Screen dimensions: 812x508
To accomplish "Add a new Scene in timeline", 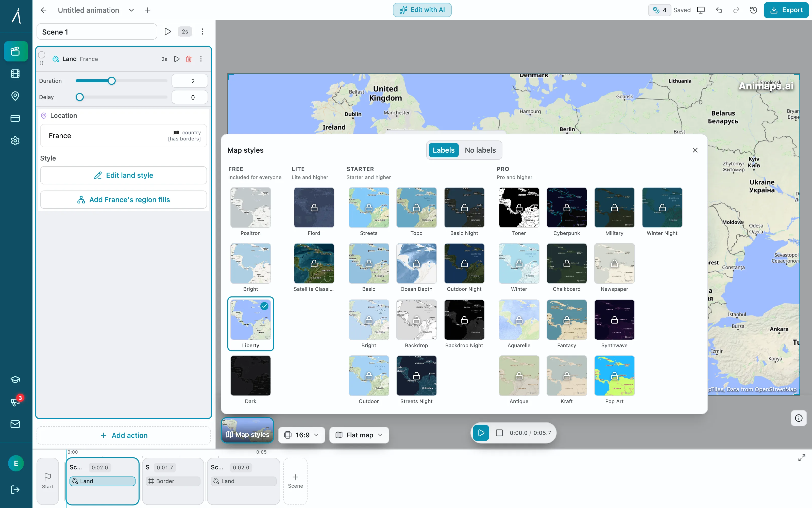I will click(x=295, y=481).
